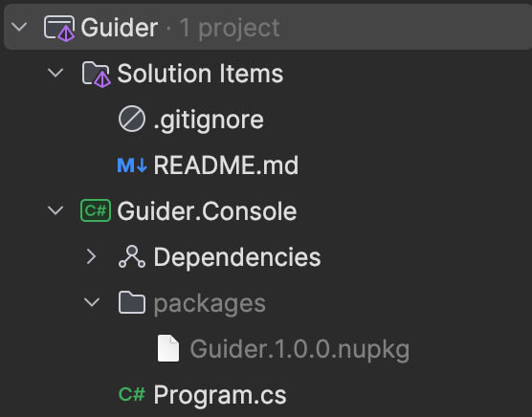
Task: Collapse the Guider.Console project
Action: [55, 210]
